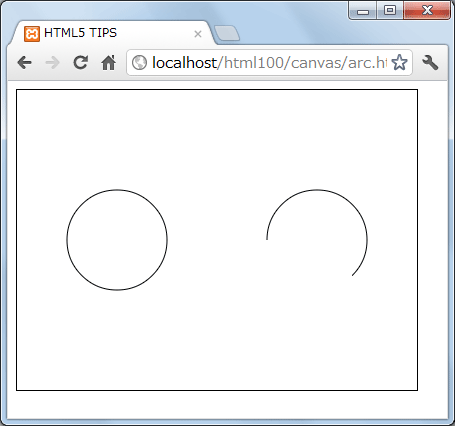Bookmark this page with the star
The height and width of the screenshot is (426, 455).
(399, 62)
